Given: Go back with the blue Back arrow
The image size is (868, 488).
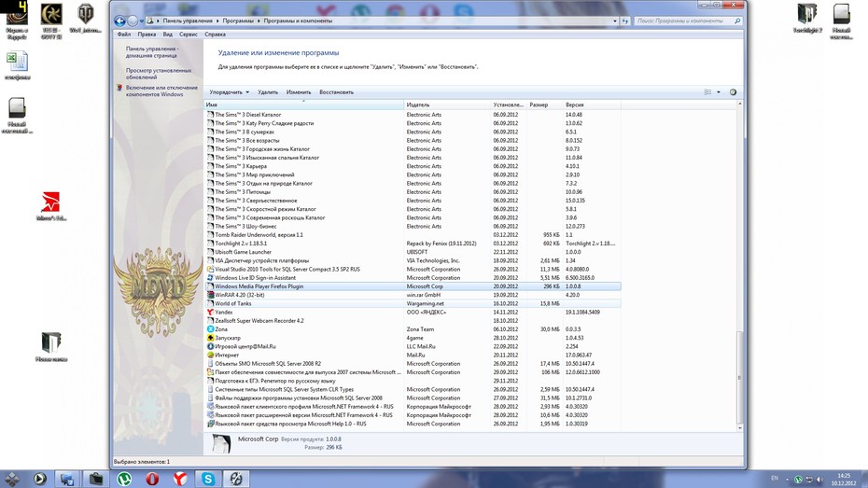Looking at the screenshot, I should (119, 21).
